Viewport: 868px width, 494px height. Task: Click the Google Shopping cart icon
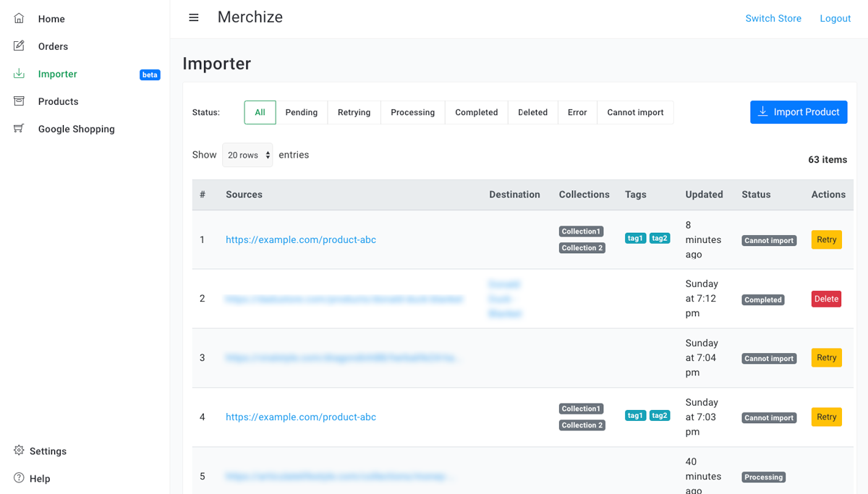tap(19, 128)
